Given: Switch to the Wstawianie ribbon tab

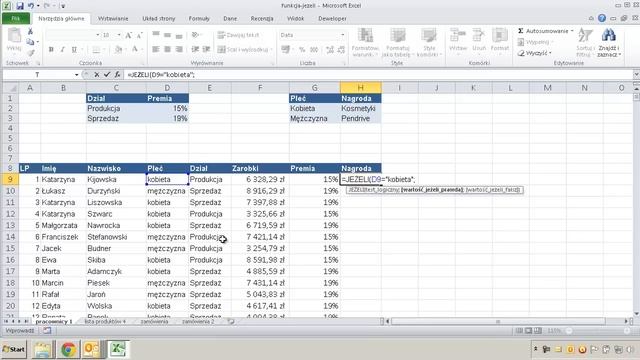Looking at the screenshot, I should pos(113,19).
